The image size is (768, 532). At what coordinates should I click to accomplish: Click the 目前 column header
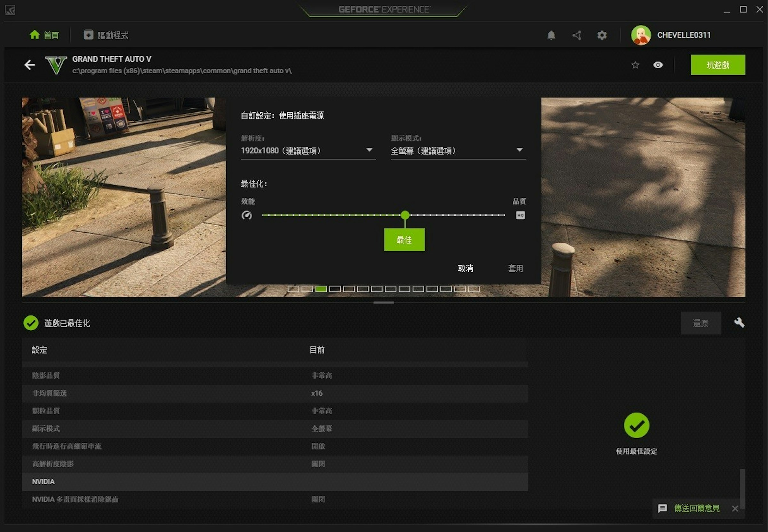[317, 349]
